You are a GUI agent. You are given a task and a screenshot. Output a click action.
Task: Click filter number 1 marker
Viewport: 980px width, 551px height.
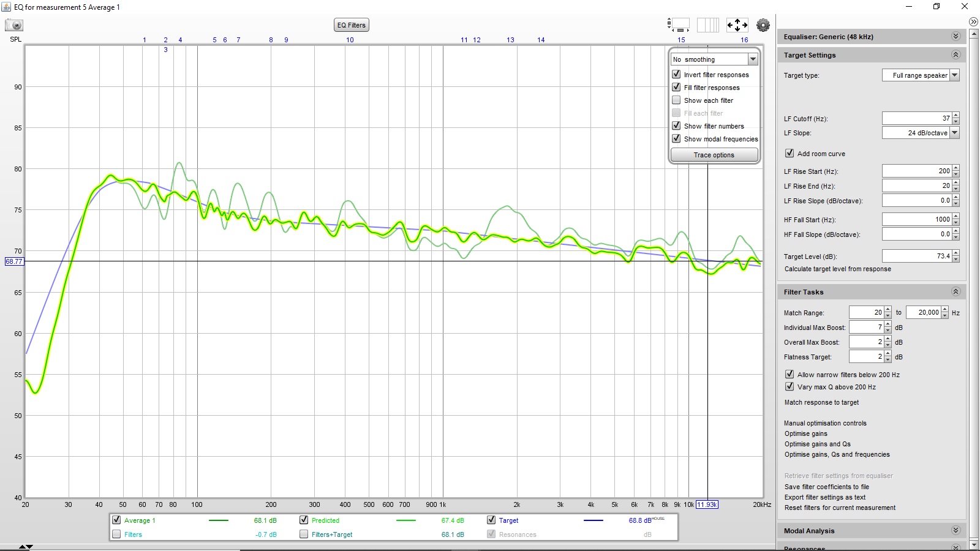pos(145,40)
